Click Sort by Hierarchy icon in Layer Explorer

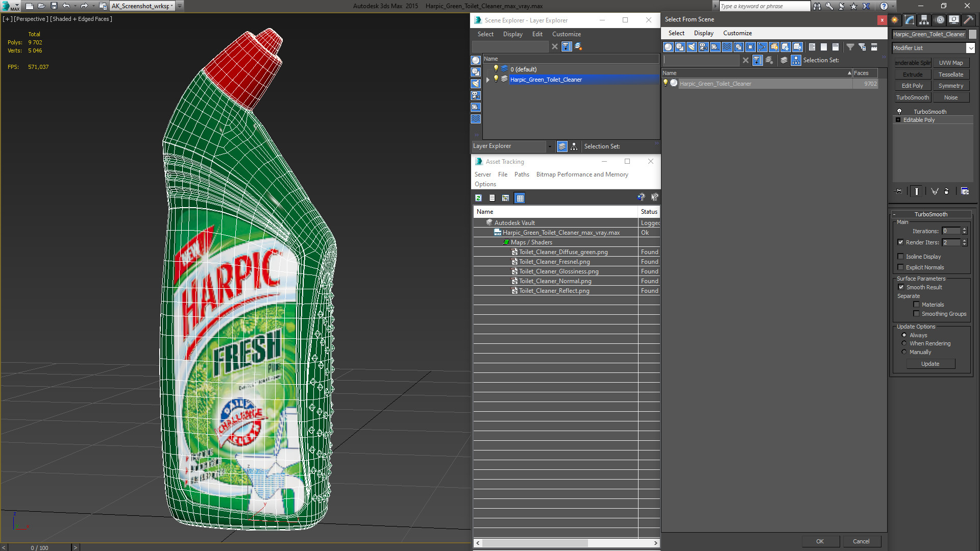[x=574, y=146]
